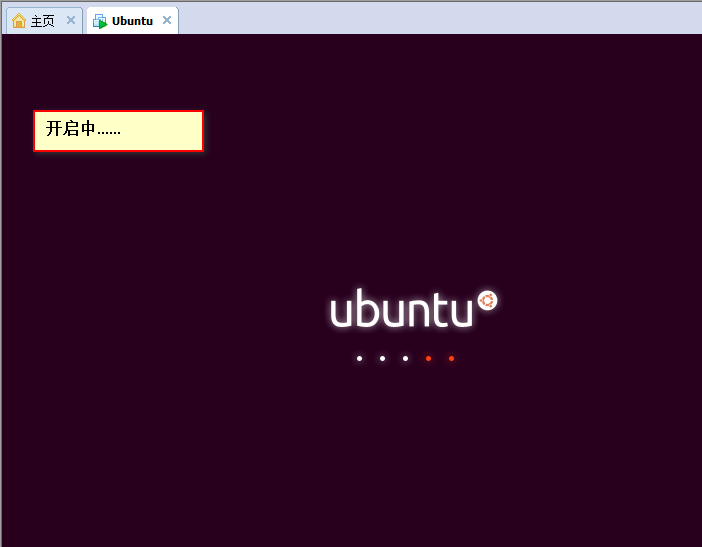
Task: Close the Ubuntu tab
Action: [x=167, y=20]
